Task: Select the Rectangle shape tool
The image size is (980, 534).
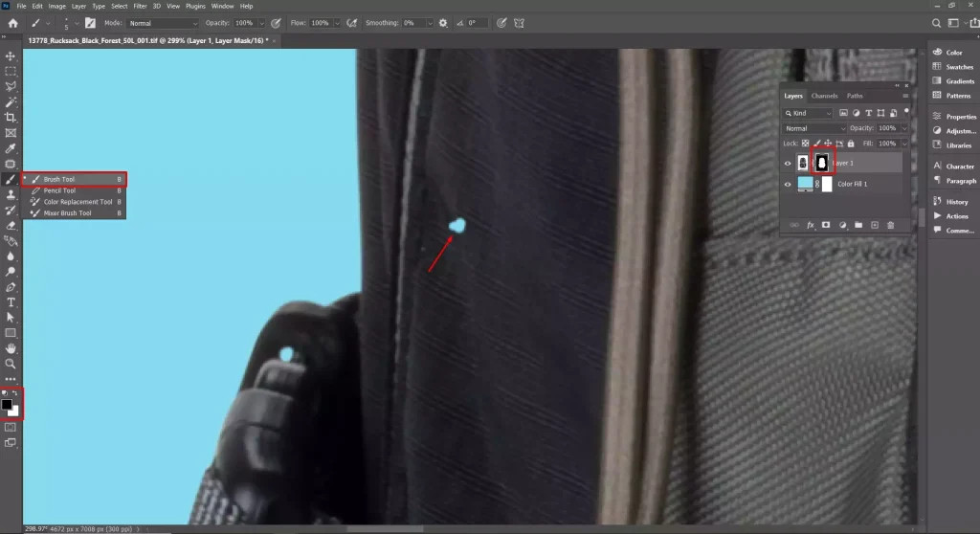Action: 11,333
